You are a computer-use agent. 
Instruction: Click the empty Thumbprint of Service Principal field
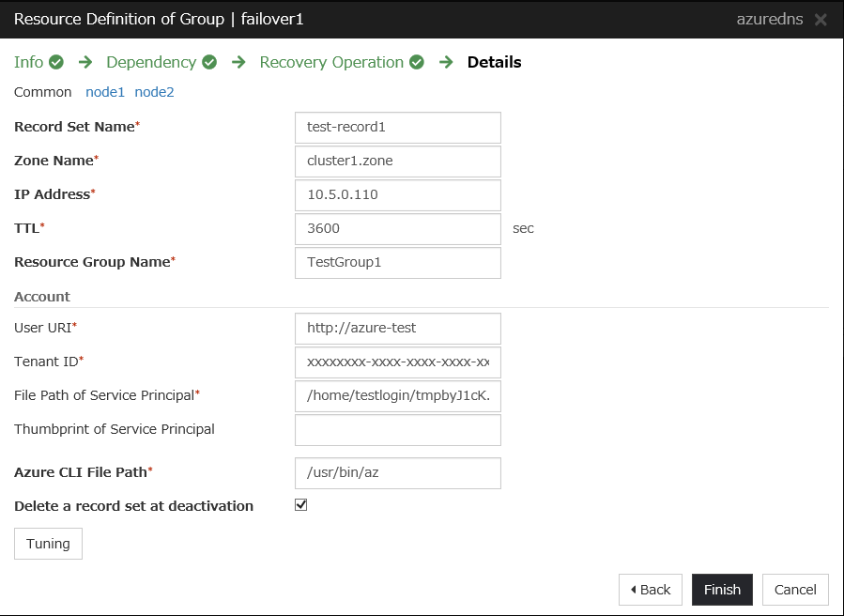[397, 430]
